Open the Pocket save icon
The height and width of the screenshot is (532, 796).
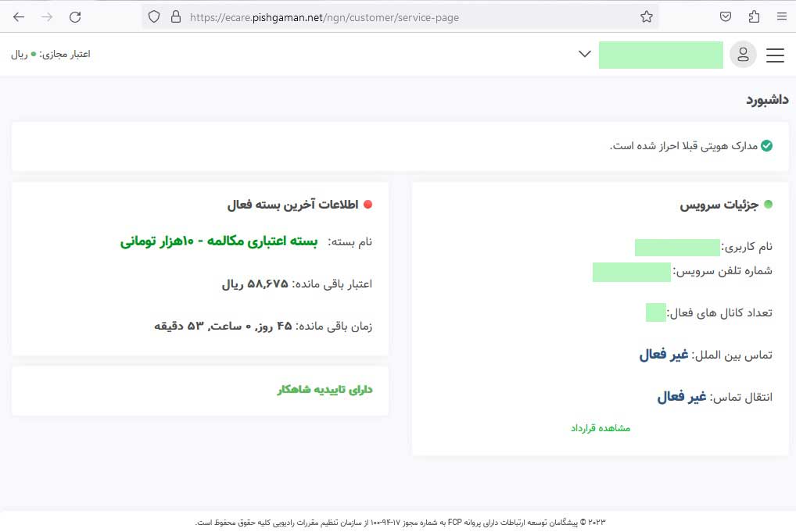pos(726,16)
